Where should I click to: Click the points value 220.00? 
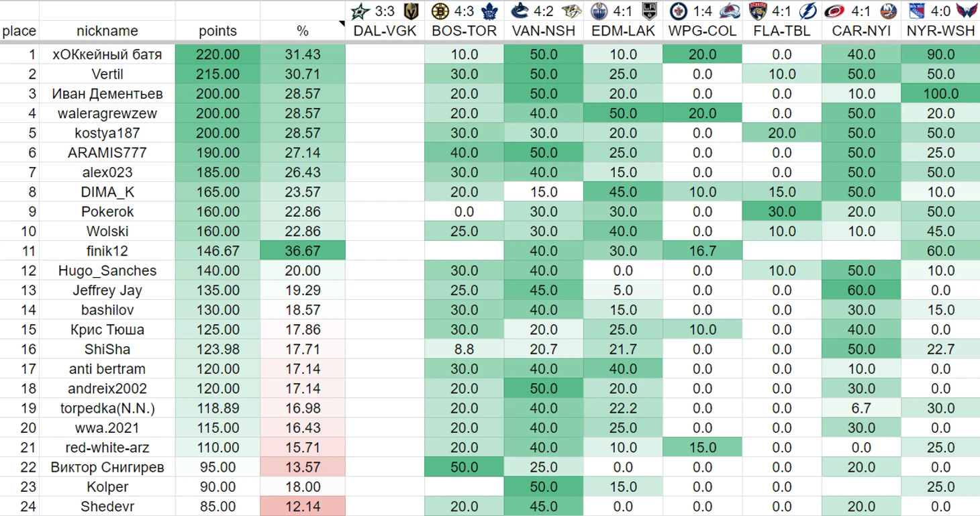217,54
